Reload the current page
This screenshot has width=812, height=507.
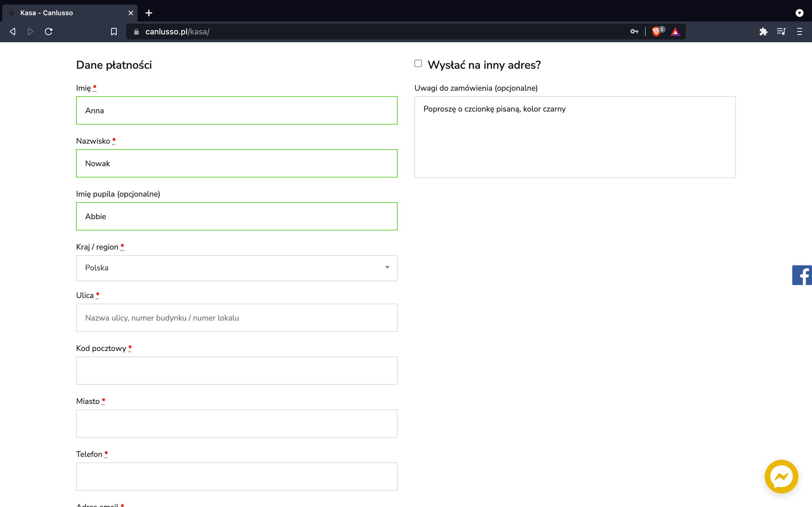[49, 32]
